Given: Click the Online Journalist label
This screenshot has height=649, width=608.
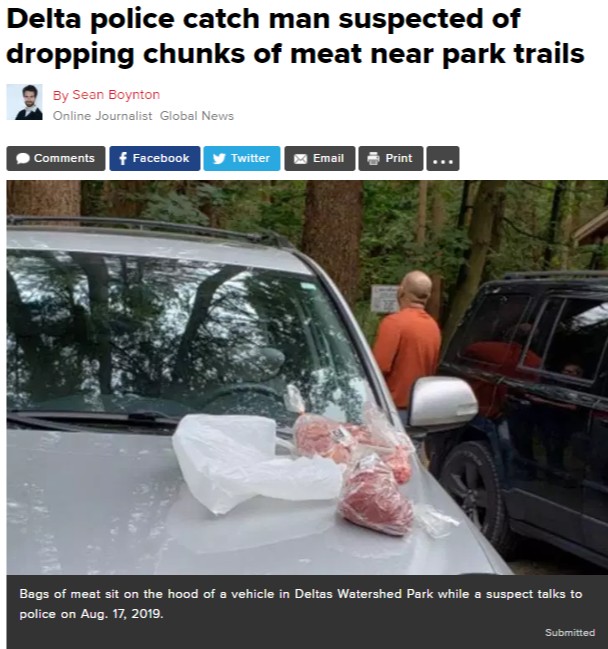Looking at the screenshot, I should click(102, 116).
